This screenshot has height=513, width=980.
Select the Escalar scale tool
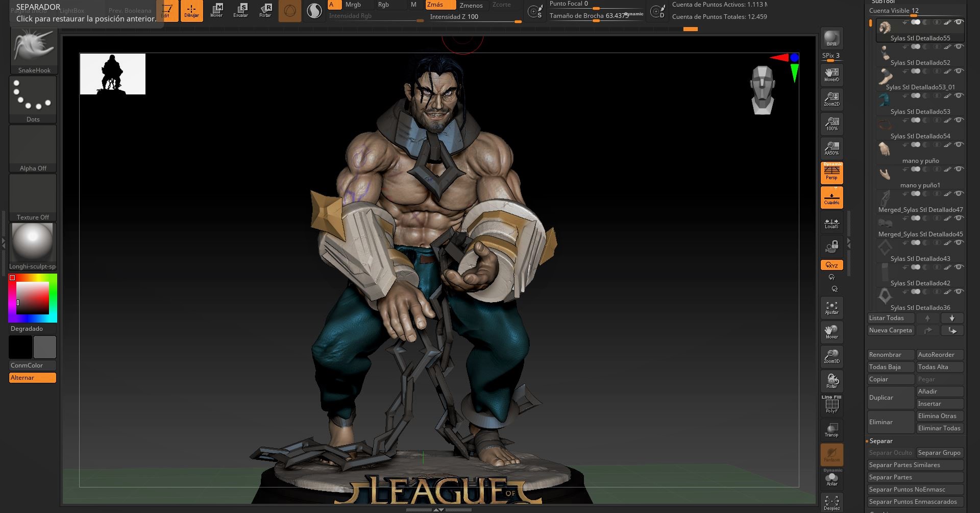click(x=241, y=10)
